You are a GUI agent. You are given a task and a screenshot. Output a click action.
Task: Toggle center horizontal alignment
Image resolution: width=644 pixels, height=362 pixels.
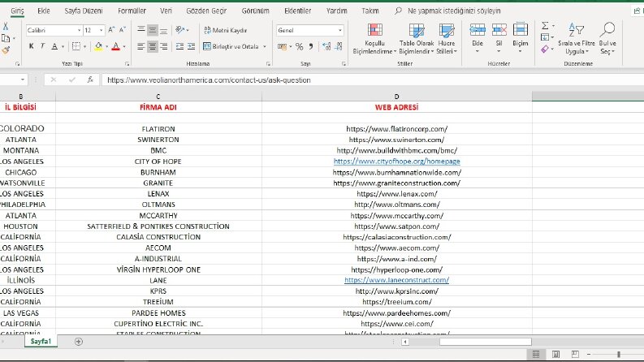(152, 47)
